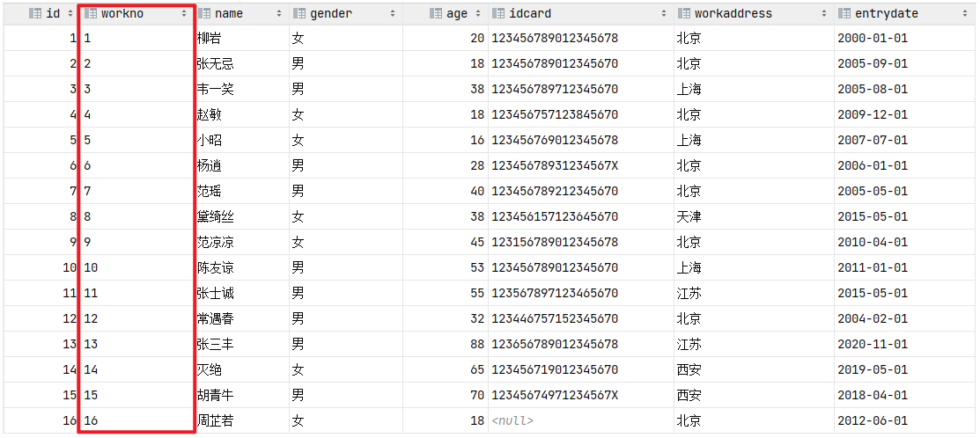Toggle sort arrows on the name column
The height and width of the screenshot is (438, 980).
tap(279, 13)
